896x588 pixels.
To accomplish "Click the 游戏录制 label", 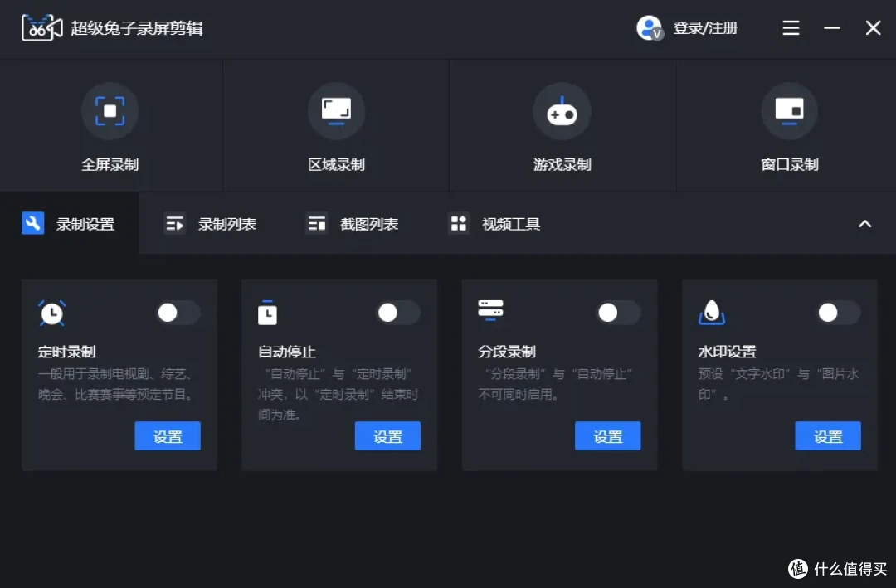I will [562, 164].
